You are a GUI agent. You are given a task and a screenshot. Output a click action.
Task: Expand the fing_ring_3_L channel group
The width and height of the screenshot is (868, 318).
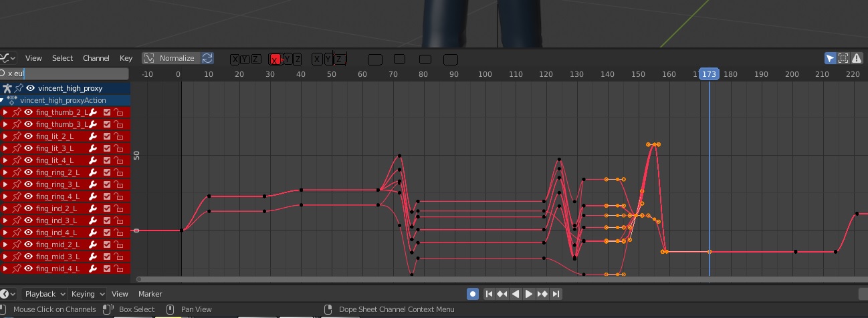click(5, 184)
